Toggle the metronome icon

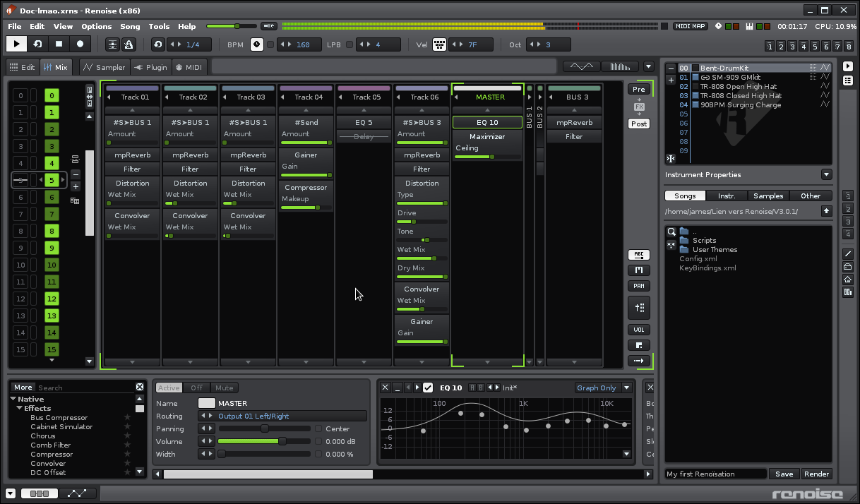pyautogui.click(x=129, y=44)
